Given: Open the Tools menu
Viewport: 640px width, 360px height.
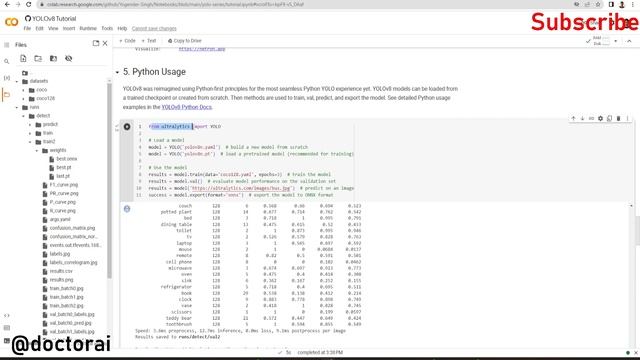Looking at the screenshot, I should click(x=107, y=29).
